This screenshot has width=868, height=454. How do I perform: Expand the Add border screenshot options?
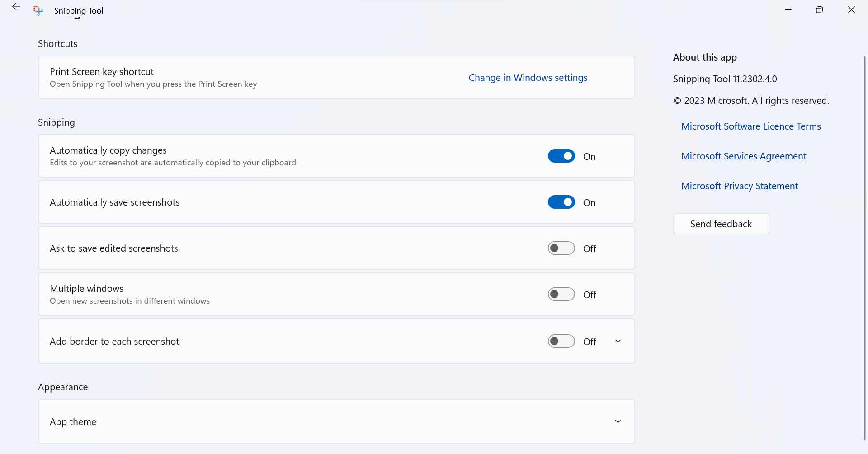[x=618, y=341]
